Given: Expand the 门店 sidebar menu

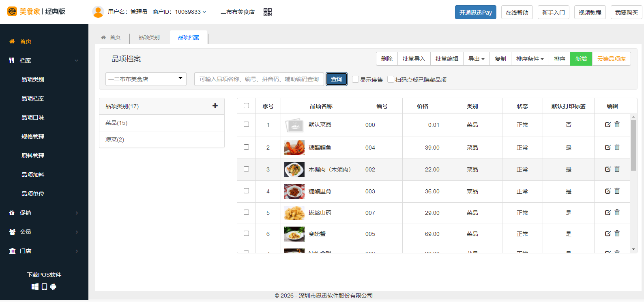Looking at the screenshot, I should coord(44,251).
